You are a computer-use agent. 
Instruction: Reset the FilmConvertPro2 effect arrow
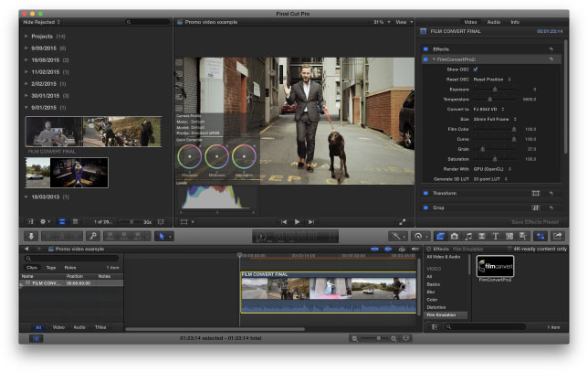[551, 59]
